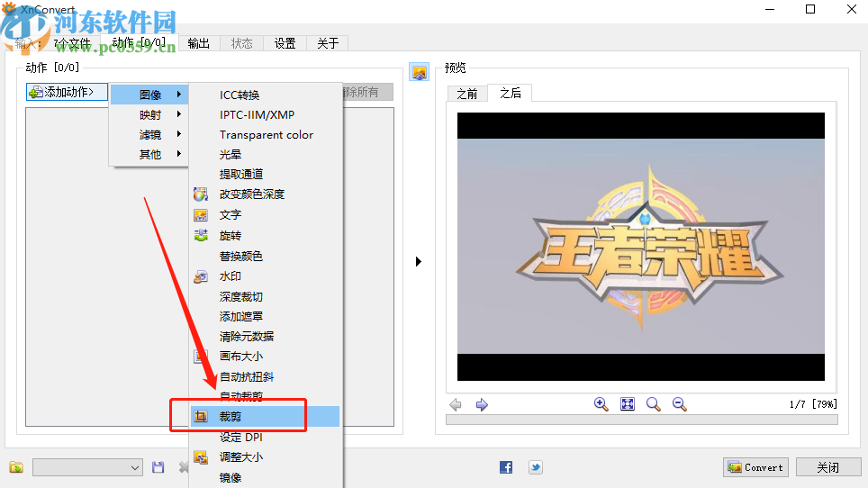Open the 映射 submenu entry
868x488 pixels.
click(x=150, y=114)
